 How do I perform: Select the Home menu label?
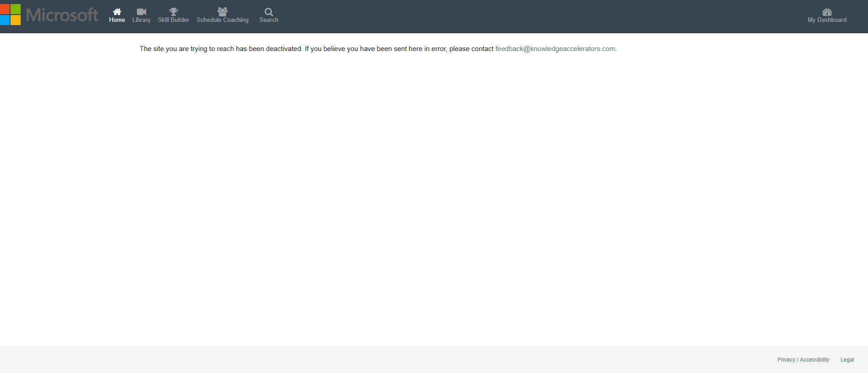[x=117, y=20]
